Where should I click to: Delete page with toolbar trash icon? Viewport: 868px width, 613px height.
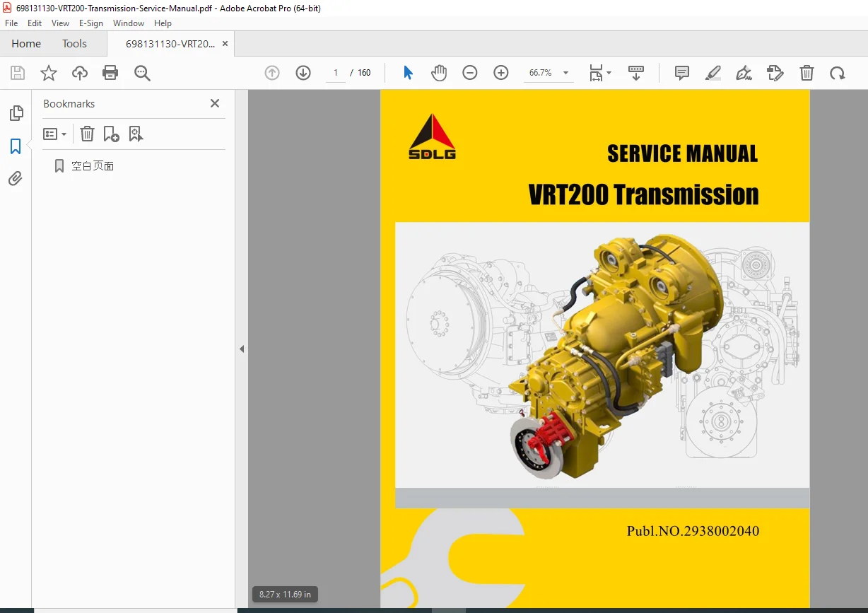click(x=807, y=73)
